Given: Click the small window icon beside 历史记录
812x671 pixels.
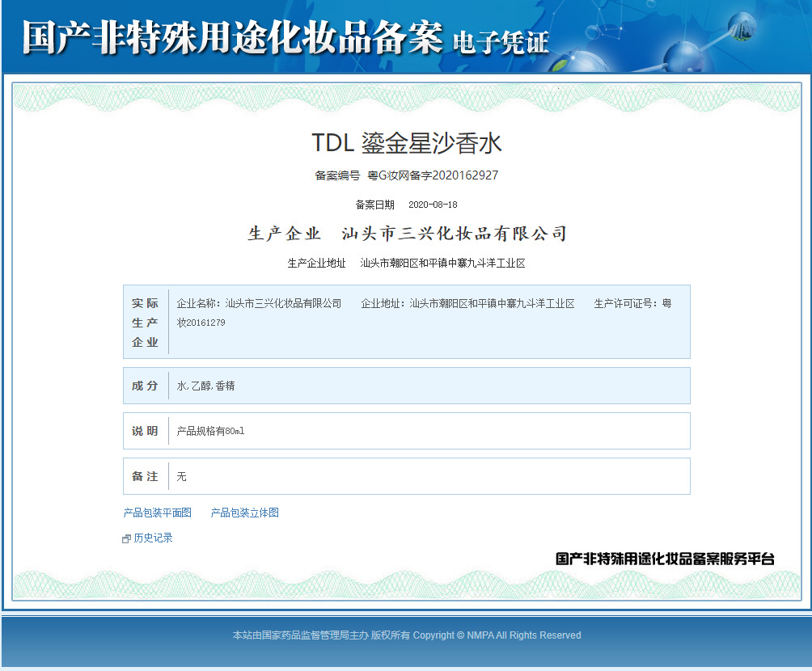Looking at the screenshot, I should [x=126, y=537].
